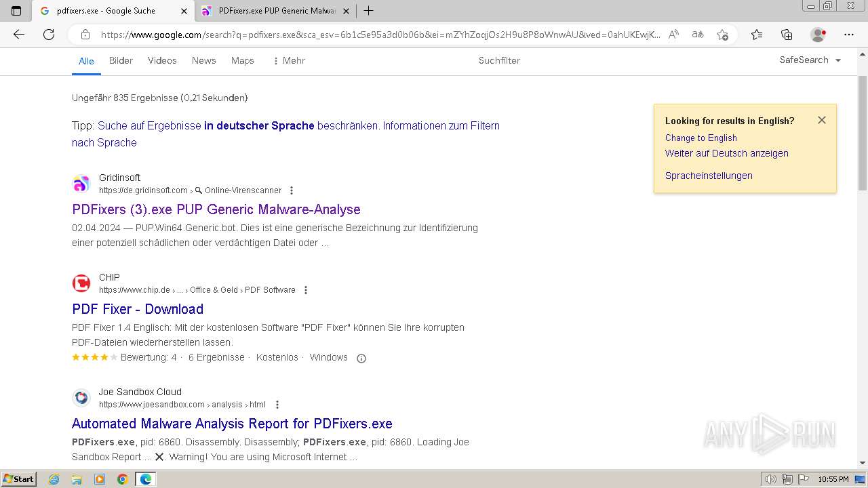Open Joe Sandbox result options three dots
The image size is (868, 488).
coord(277,405)
